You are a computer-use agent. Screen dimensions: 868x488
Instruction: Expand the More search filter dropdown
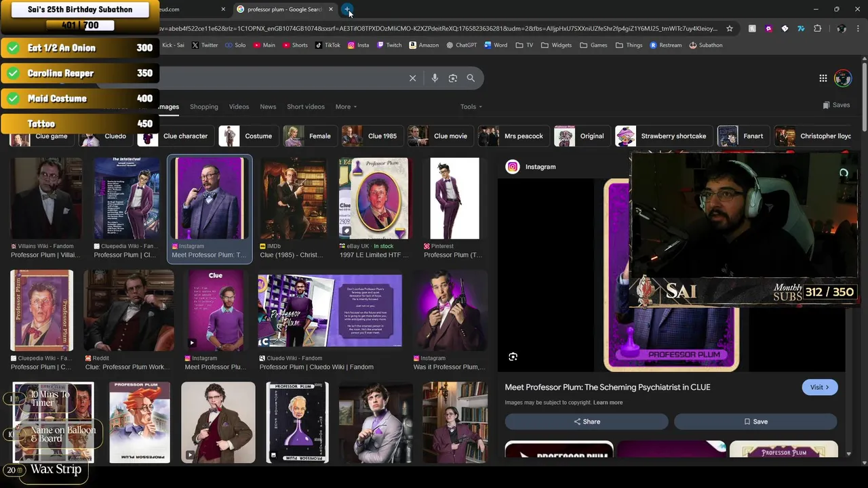(x=346, y=106)
